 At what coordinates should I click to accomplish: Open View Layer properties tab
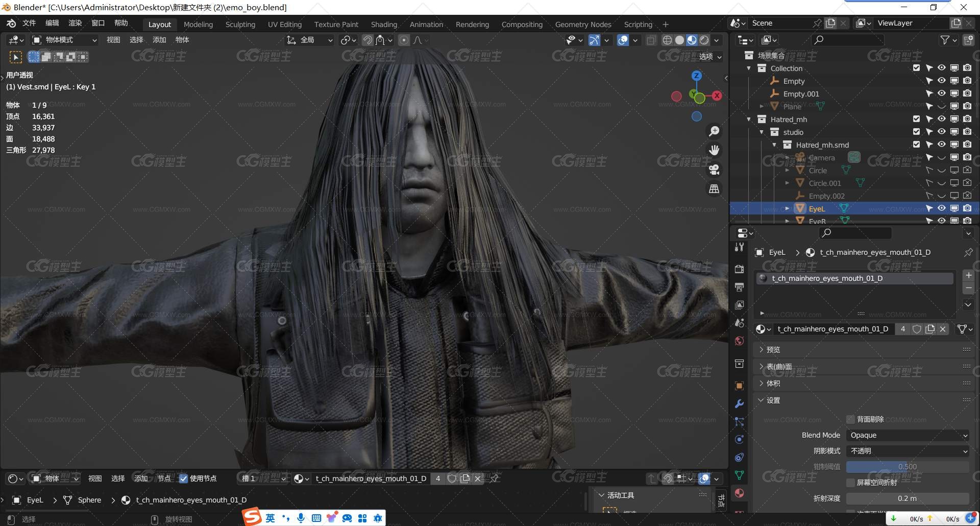pos(739,305)
